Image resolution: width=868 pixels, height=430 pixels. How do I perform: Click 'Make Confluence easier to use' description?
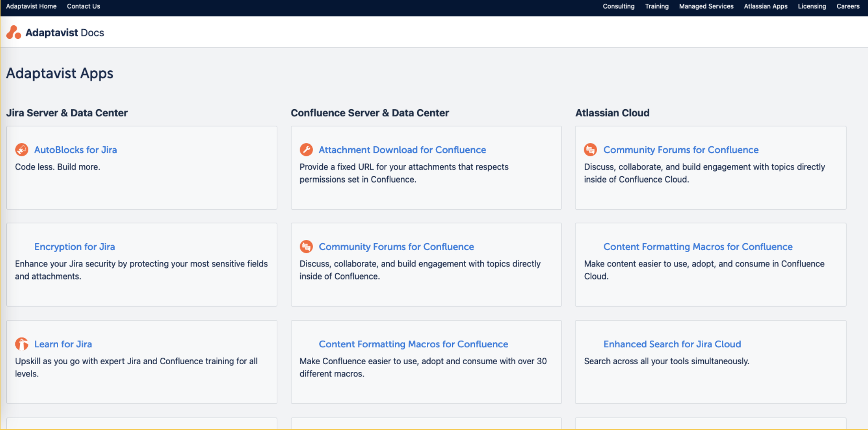click(423, 367)
